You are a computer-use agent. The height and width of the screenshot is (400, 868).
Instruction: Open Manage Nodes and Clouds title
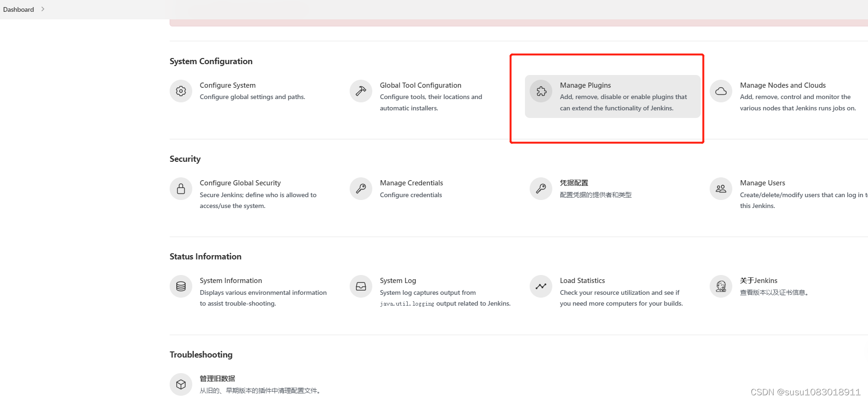point(783,85)
